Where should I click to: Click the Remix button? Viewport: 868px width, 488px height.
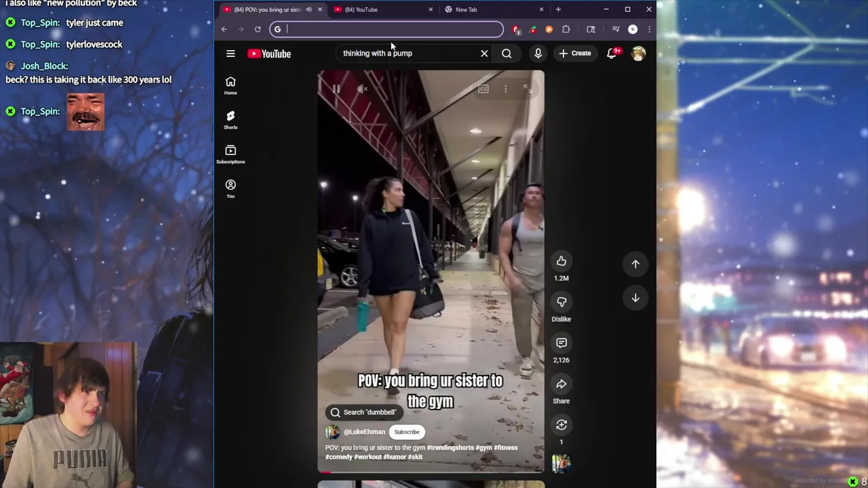[561, 425]
